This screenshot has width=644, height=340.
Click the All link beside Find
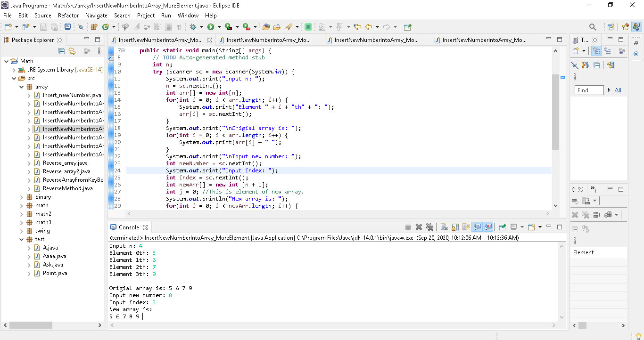coord(618,90)
